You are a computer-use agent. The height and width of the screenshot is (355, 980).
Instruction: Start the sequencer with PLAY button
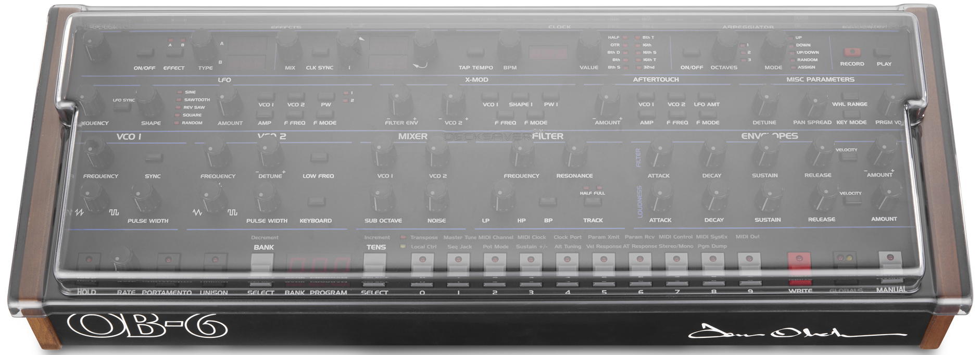click(883, 52)
